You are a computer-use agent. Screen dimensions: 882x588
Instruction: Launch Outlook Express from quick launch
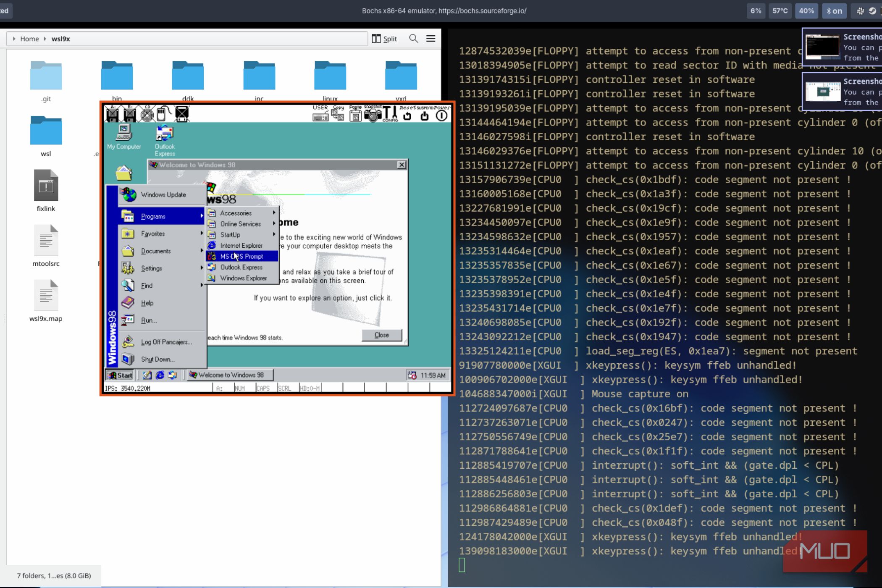point(173,375)
